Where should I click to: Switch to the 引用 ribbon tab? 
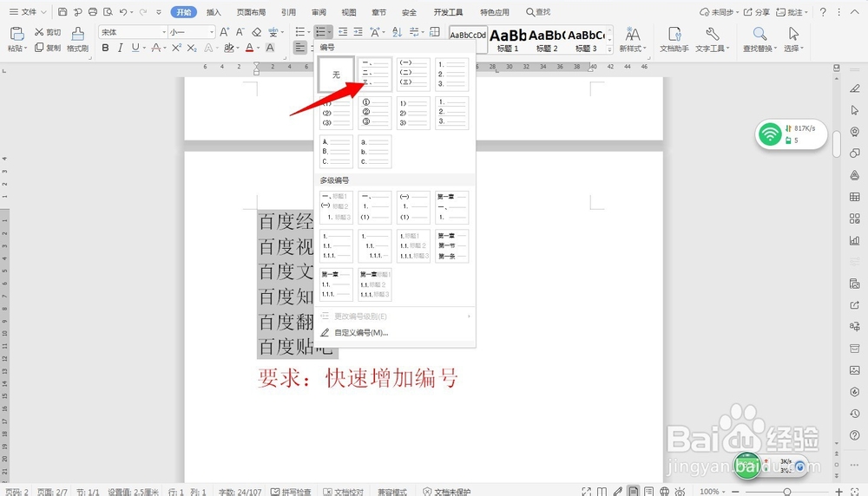[x=288, y=12]
